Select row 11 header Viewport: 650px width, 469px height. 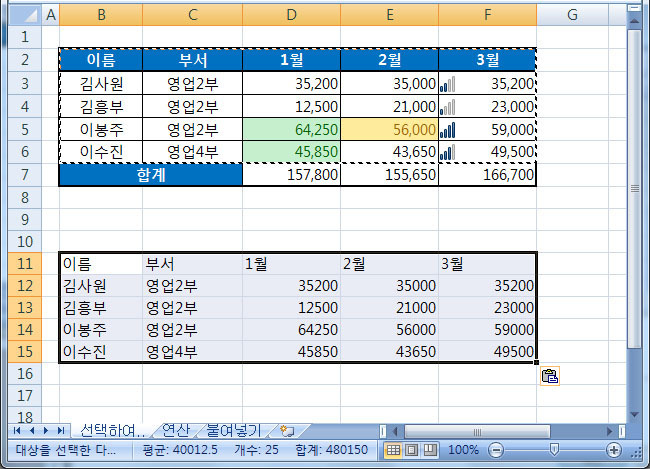25,263
